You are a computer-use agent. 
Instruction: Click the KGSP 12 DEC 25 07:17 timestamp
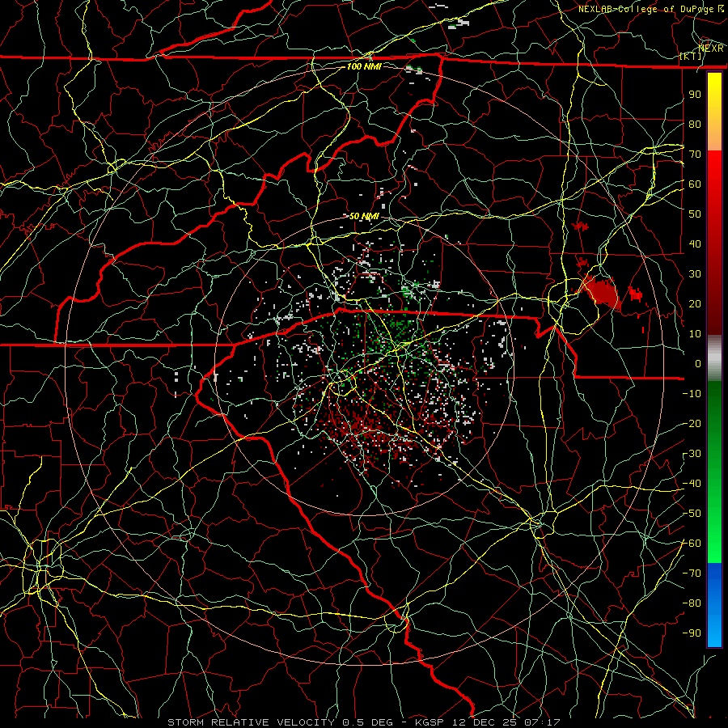click(489, 722)
